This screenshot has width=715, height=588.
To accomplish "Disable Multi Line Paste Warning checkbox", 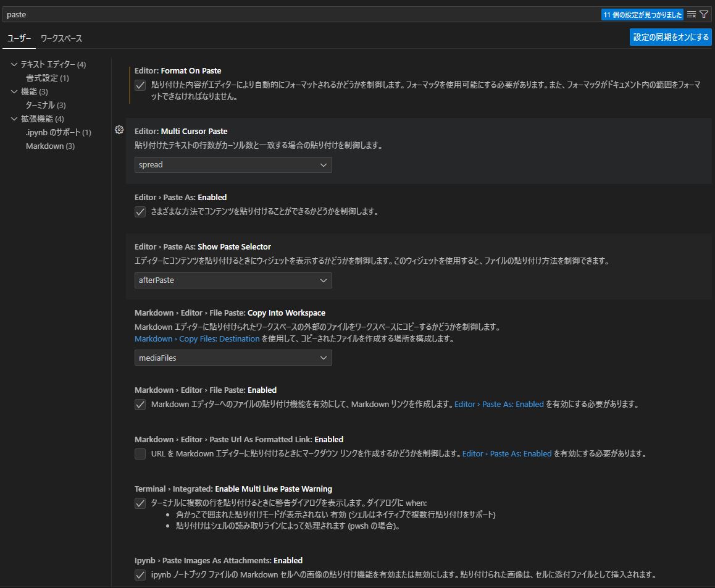I will [140, 503].
